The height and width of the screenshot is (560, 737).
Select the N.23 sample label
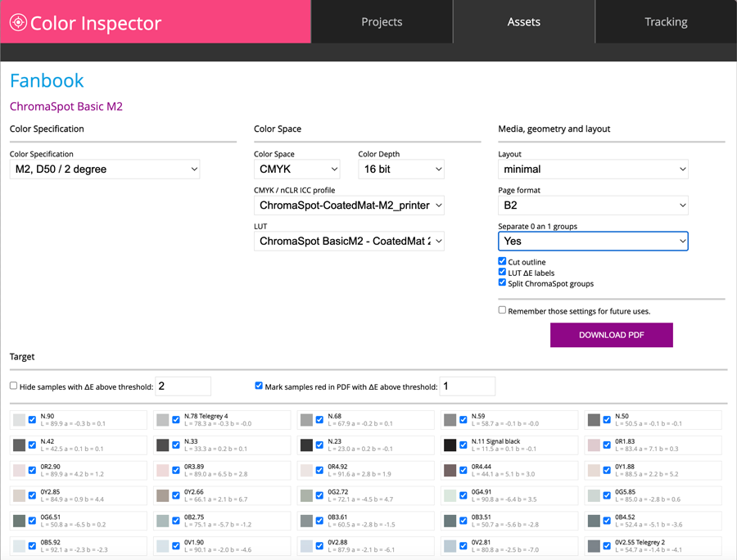click(x=335, y=441)
